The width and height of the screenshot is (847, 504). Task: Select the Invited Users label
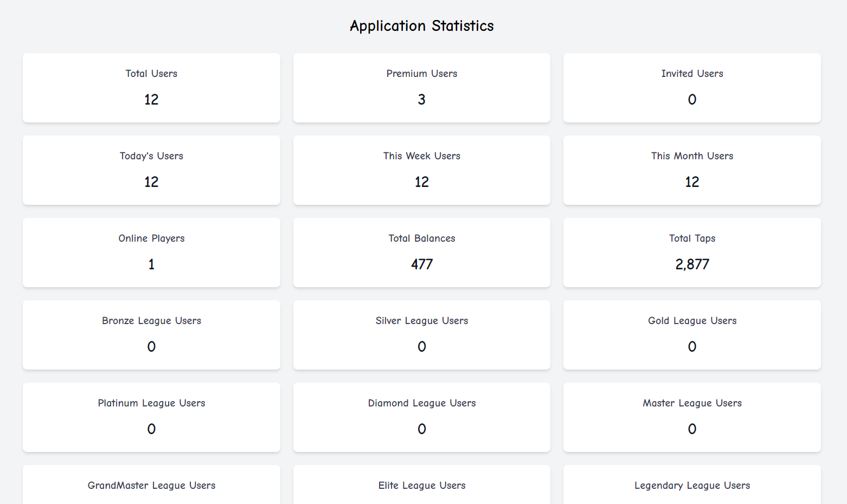pyautogui.click(x=692, y=74)
